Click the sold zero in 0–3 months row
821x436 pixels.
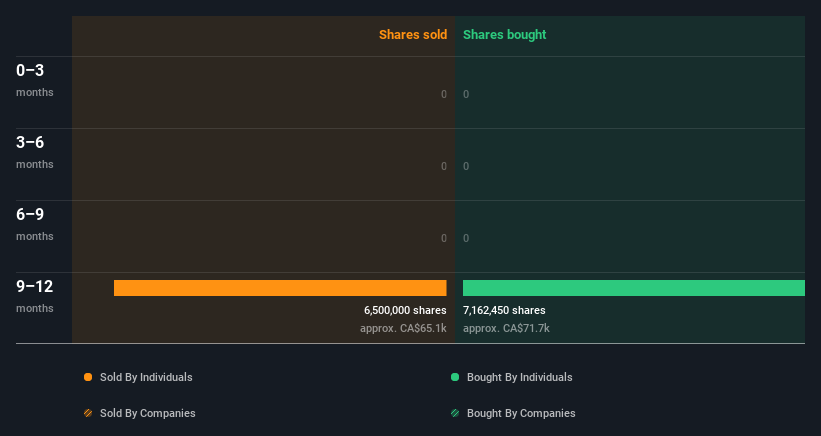click(x=443, y=94)
